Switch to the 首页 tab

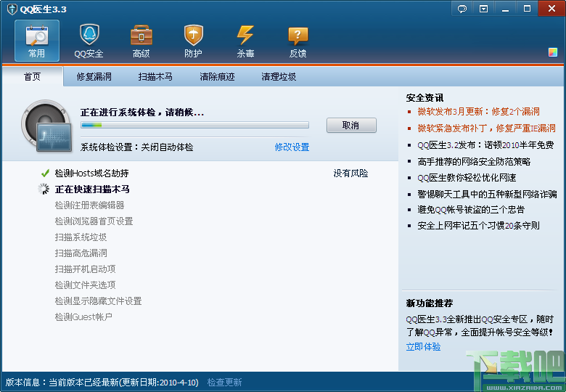pyautogui.click(x=33, y=76)
